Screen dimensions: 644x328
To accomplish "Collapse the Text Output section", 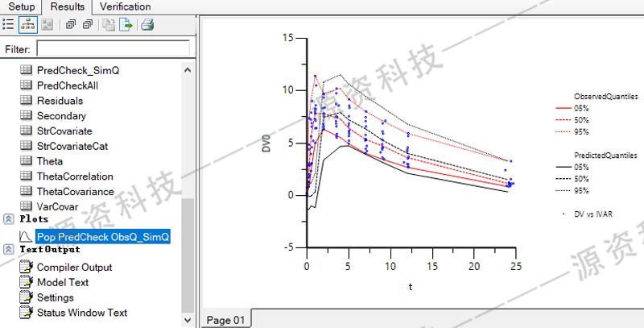I will pyautogui.click(x=8, y=250).
